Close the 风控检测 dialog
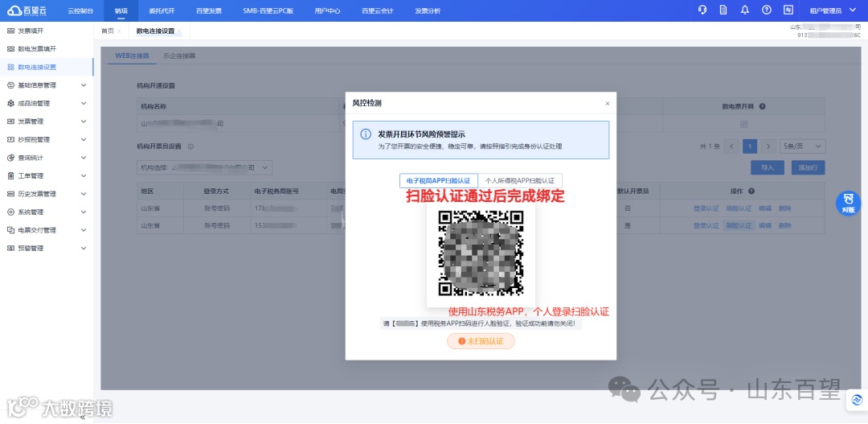This screenshot has height=424, width=868. (x=608, y=104)
